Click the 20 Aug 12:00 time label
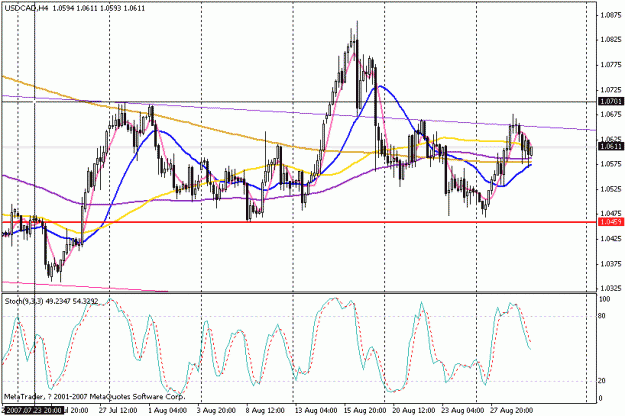Viewport: 625px width, 416px height. [414, 410]
